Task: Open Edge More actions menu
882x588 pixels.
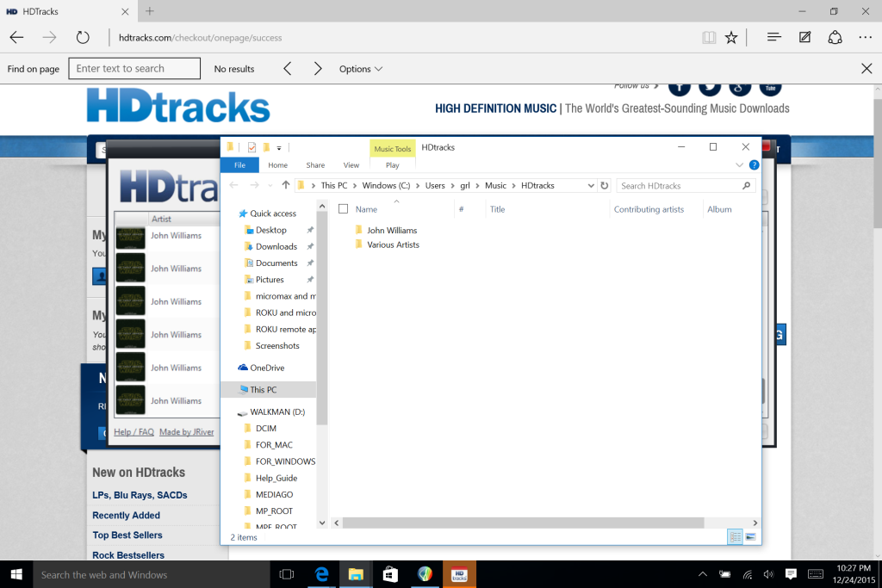Action: (865, 38)
